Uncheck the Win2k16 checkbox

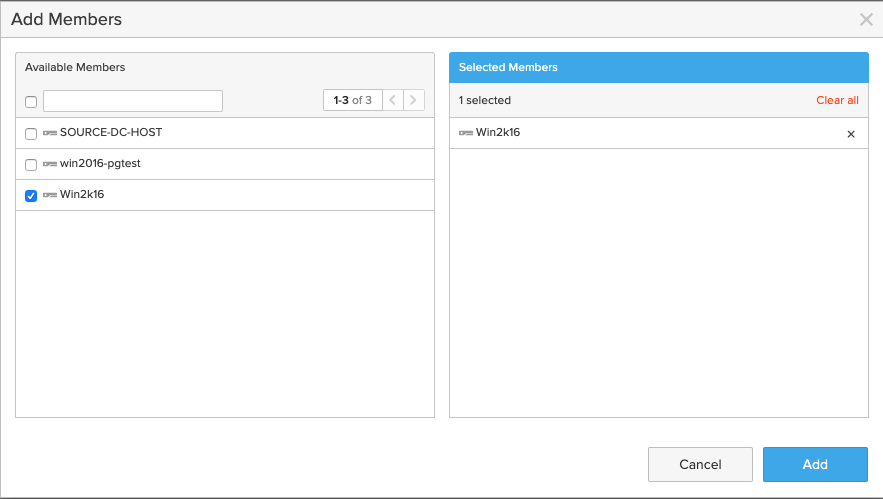pos(31,196)
